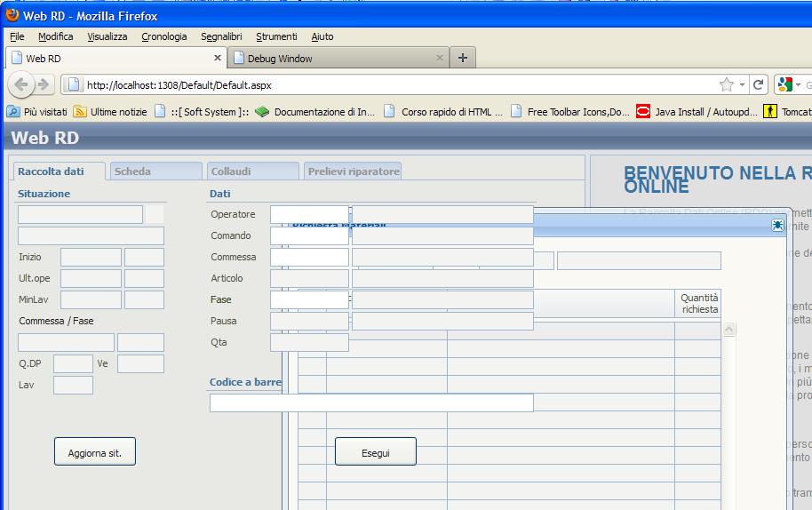This screenshot has height=510, width=812.
Task: Switch to the Collaudi tab
Action: [x=252, y=171]
